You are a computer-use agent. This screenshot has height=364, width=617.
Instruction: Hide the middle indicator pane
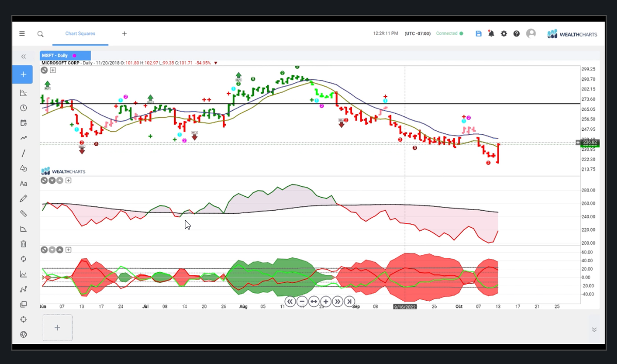point(44,181)
